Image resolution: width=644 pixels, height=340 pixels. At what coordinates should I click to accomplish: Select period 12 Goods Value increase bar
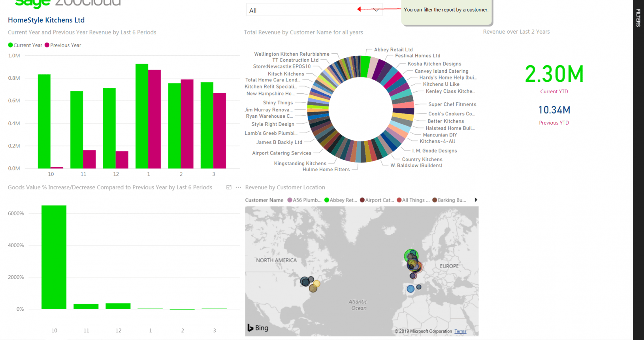click(118, 306)
